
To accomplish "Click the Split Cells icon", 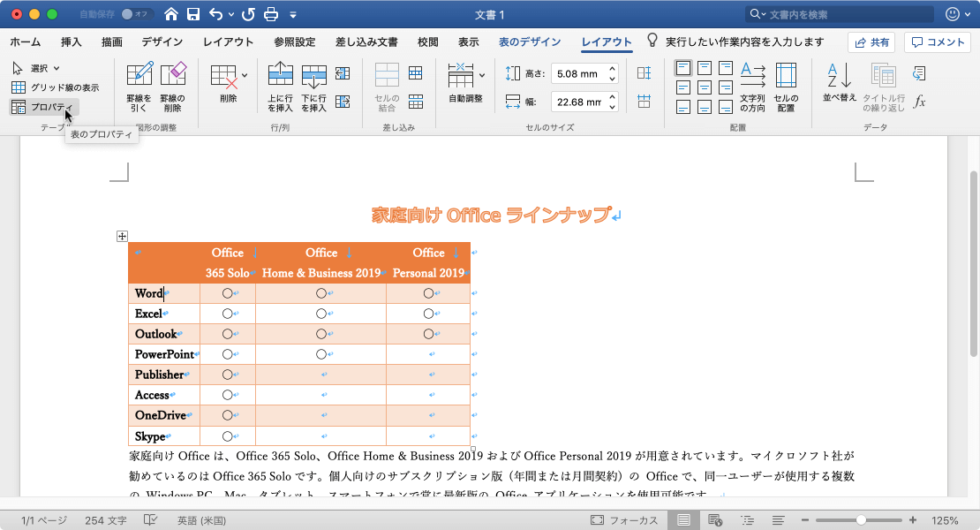I will click(416, 73).
